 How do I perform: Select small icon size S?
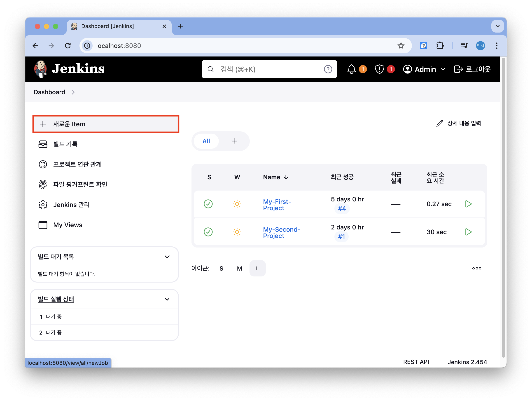point(221,268)
